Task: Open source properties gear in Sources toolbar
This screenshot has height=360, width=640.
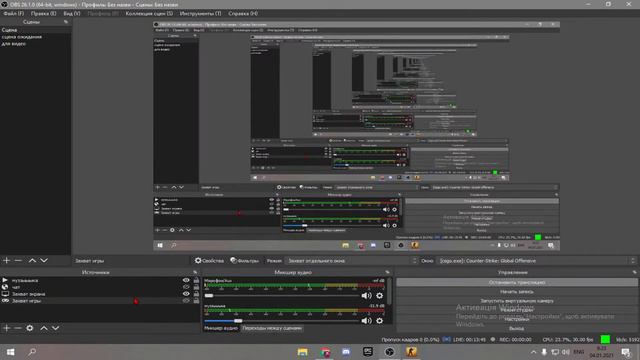Action: click(x=30, y=328)
